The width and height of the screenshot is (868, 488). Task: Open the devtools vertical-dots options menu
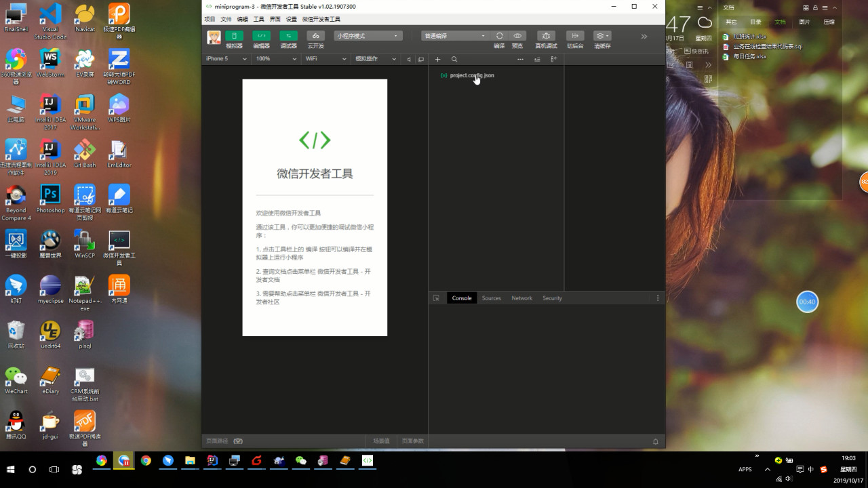point(658,298)
